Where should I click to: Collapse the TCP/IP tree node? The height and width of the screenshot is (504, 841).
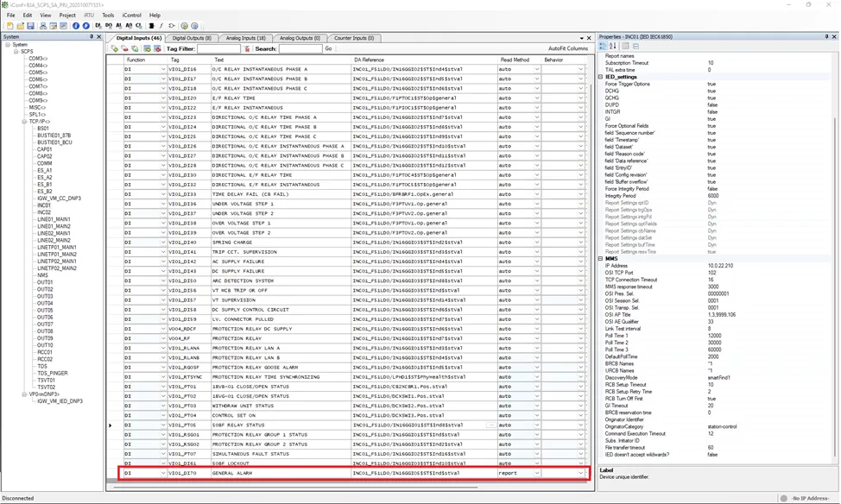(24, 122)
